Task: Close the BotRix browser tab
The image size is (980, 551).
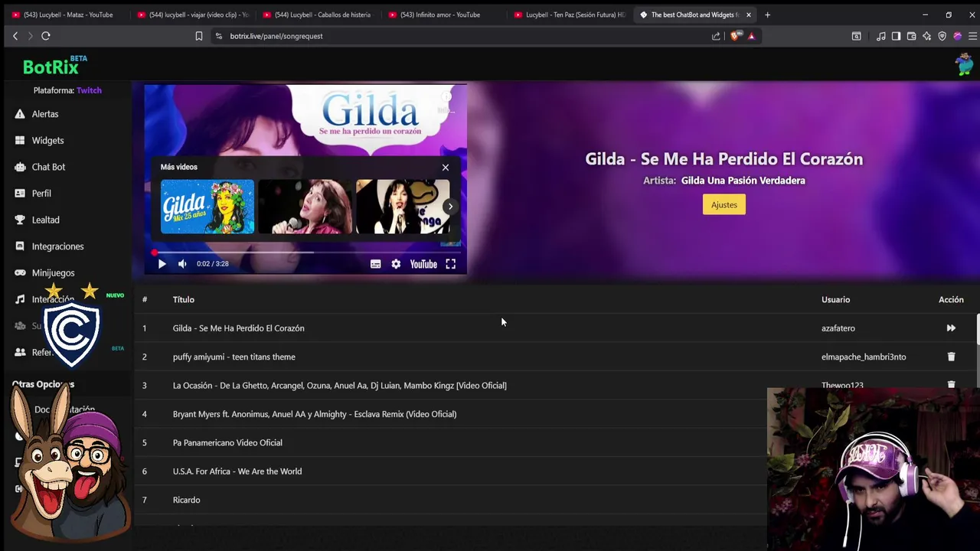Action: (748, 15)
